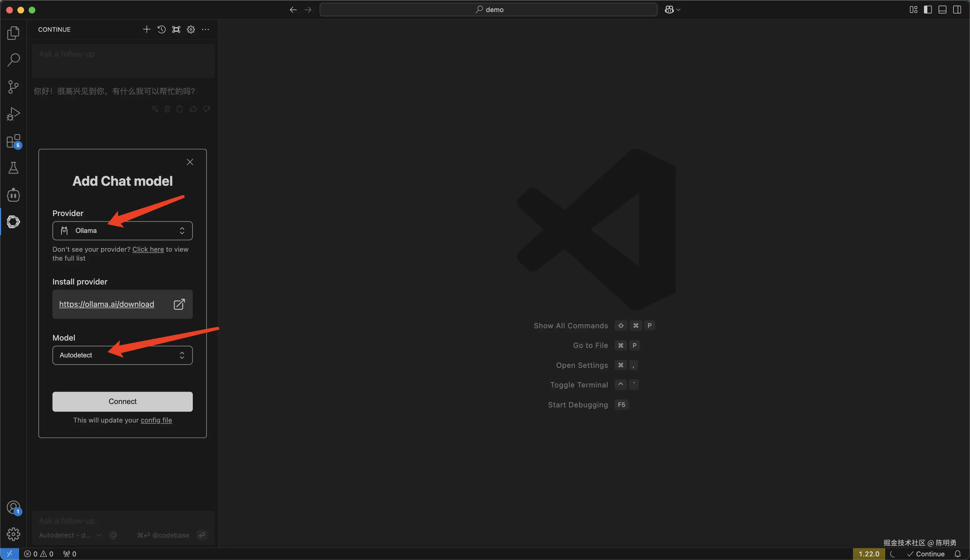Viewport: 970px width, 560px height.
Task: Toggle the bottom panel layout button
Action: coord(942,10)
